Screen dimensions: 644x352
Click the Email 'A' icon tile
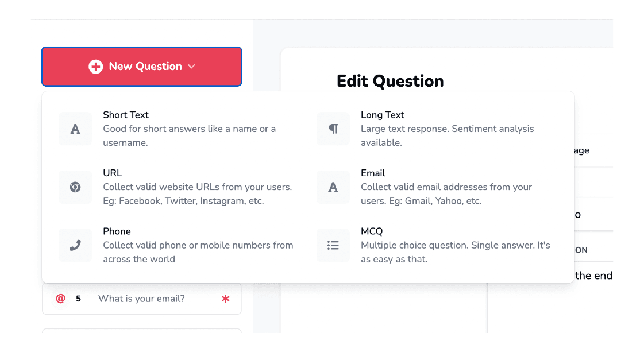coord(333,187)
